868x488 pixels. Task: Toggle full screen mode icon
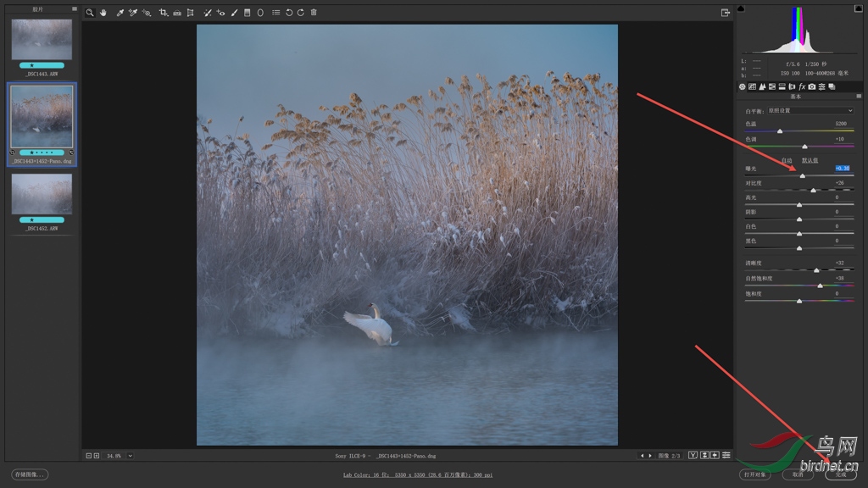[726, 13]
